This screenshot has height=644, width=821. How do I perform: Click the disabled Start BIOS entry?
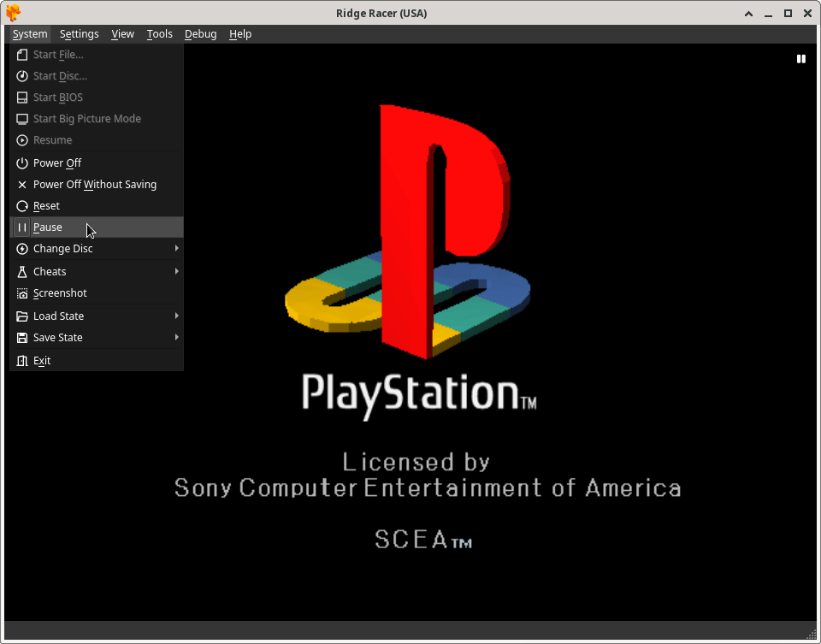point(97,97)
